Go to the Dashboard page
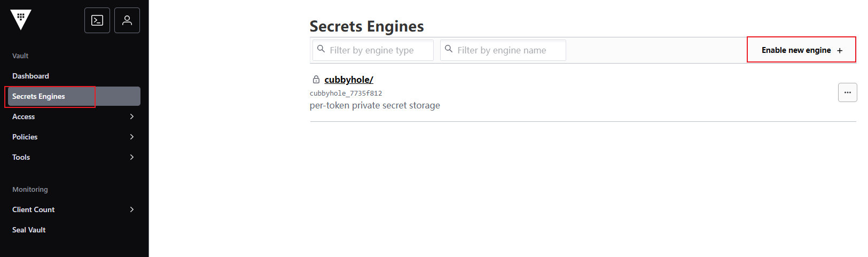This screenshot has width=868, height=257. pyautogui.click(x=30, y=76)
